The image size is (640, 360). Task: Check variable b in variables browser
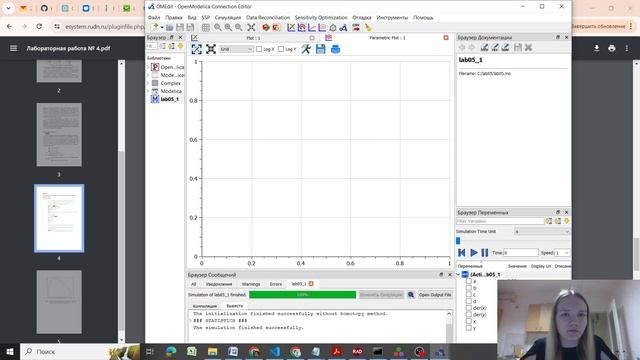(469, 288)
